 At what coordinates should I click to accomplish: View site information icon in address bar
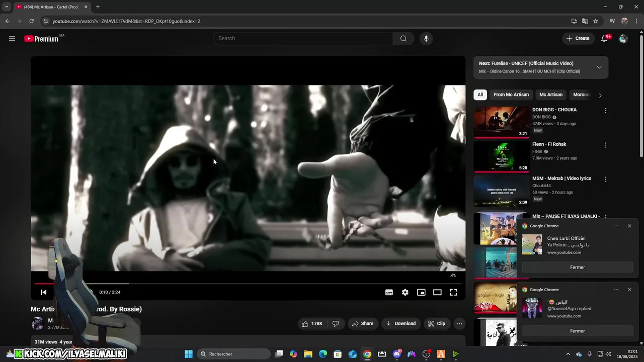pyautogui.click(x=46, y=21)
